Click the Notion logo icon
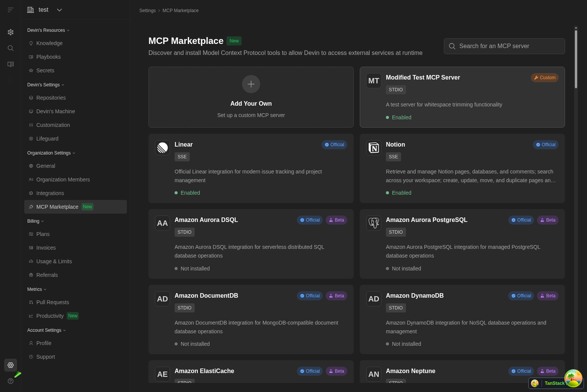Viewport: 587px width, 392px height. coord(374,148)
